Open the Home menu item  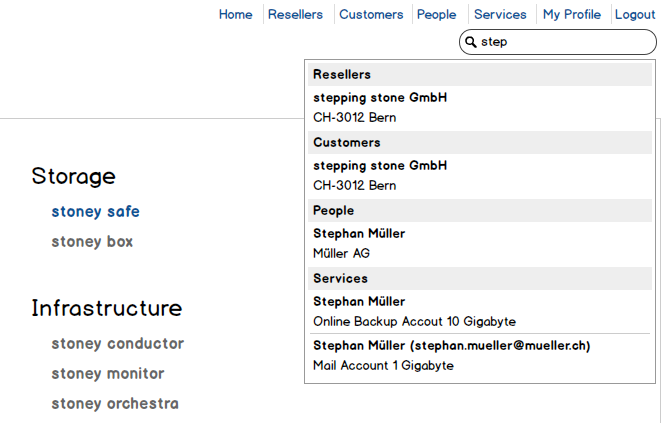click(x=236, y=14)
